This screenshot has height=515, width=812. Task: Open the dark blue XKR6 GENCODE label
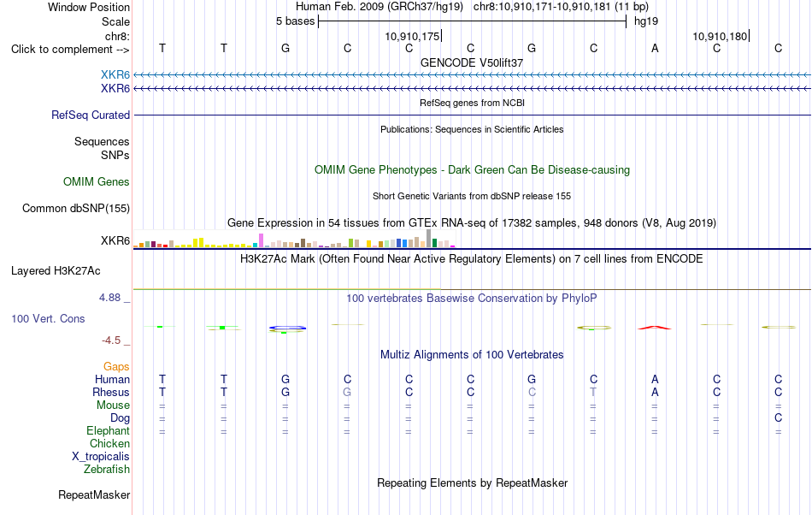click(115, 89)
